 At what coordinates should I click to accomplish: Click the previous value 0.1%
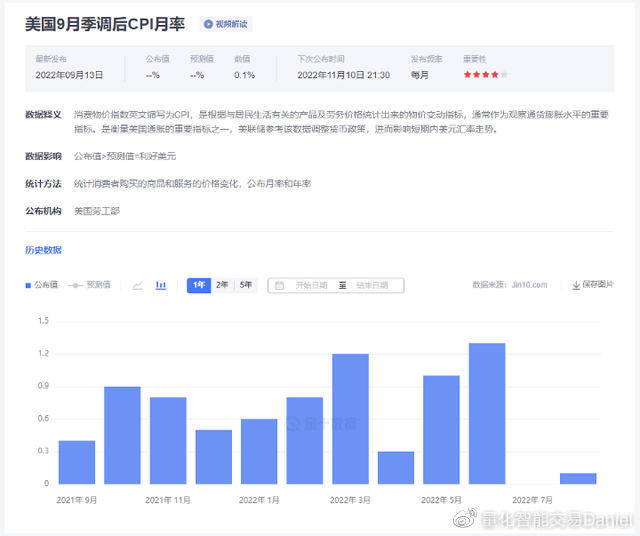pos(244,75)
